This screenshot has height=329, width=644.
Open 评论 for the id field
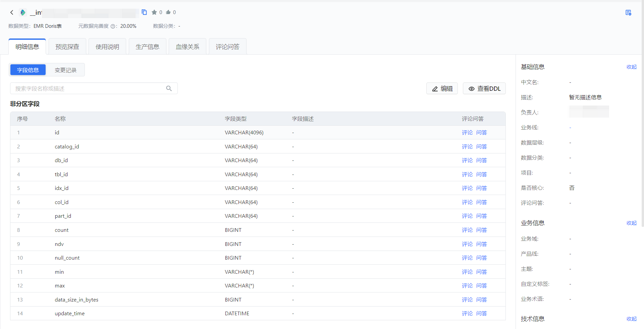coord(467,133)
